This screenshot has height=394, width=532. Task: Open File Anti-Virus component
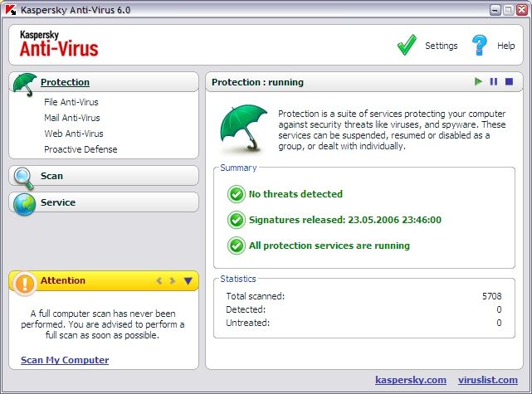coord(71,102)
